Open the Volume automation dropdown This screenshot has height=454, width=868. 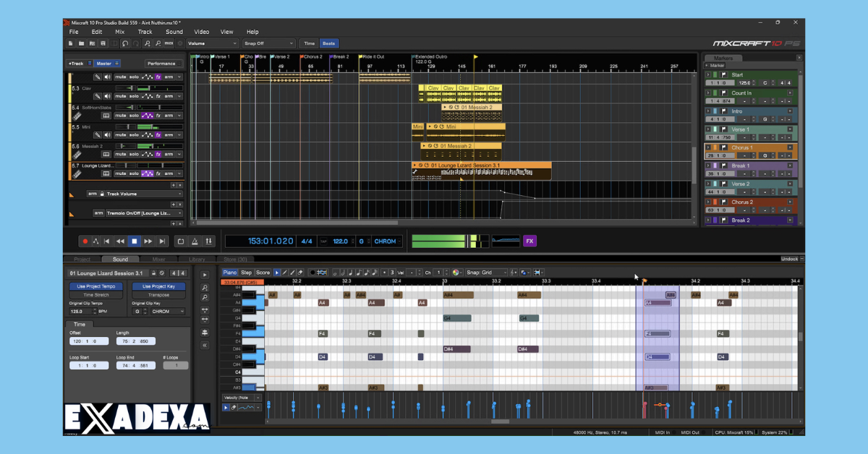coord(212,43)
